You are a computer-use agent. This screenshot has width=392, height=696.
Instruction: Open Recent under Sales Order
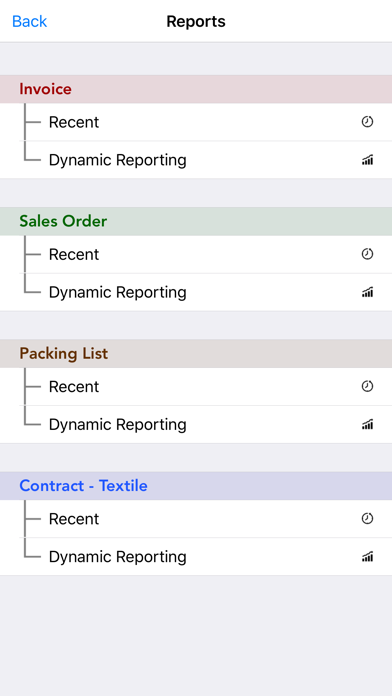196,254
